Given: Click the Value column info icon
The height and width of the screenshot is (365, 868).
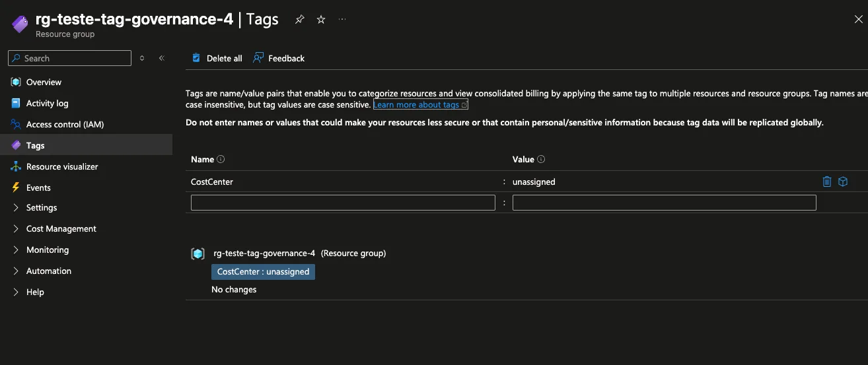Looking at the screenshot, I should tap(541, 159).
